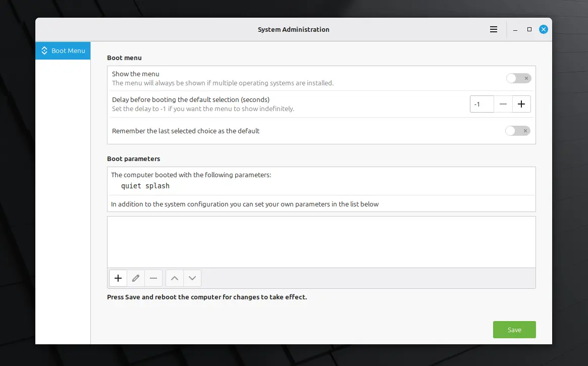Click the Boot Menu sidebar icon
The width and height of the screenshot is (588, 366).
coord(44,51)
